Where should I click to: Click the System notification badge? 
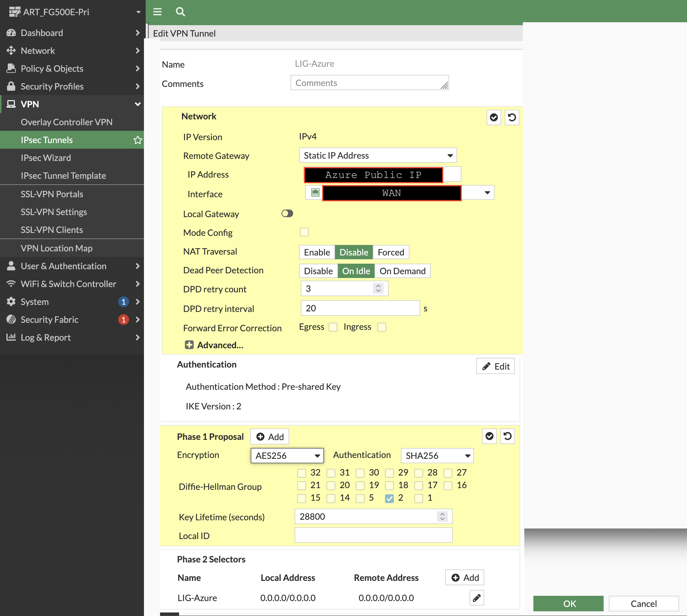(x=123, y=302)
